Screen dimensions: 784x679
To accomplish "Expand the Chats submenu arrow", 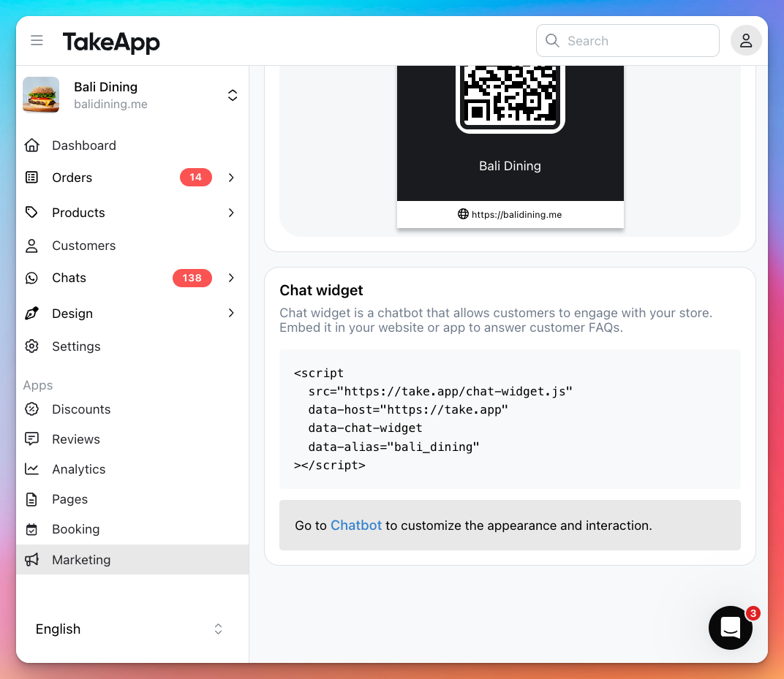I will point(231,278).
